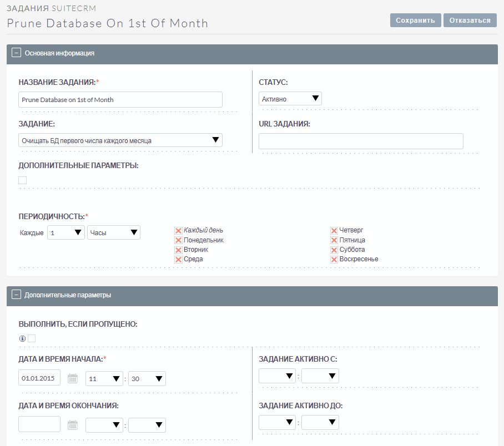Enable the Дополнительные параметры checkbox
Screen dimensions: 504x446
[22, 180]
